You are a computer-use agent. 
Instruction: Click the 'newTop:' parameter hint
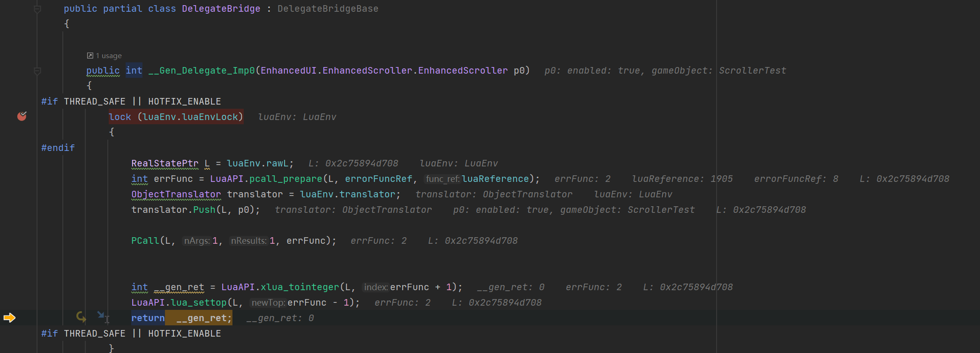pos(269,302)
